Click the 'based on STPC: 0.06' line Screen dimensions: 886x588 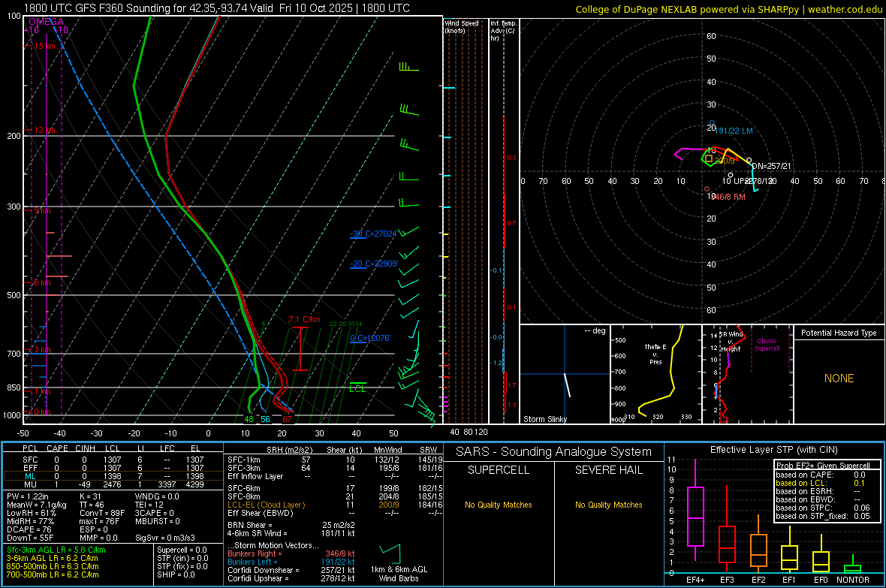pyautogui.click(x=823, y=508)
